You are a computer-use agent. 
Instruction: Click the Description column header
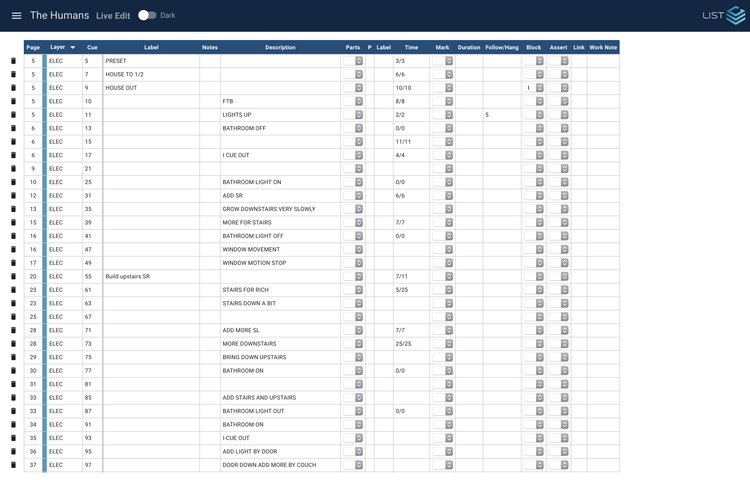tap(280, 47)
